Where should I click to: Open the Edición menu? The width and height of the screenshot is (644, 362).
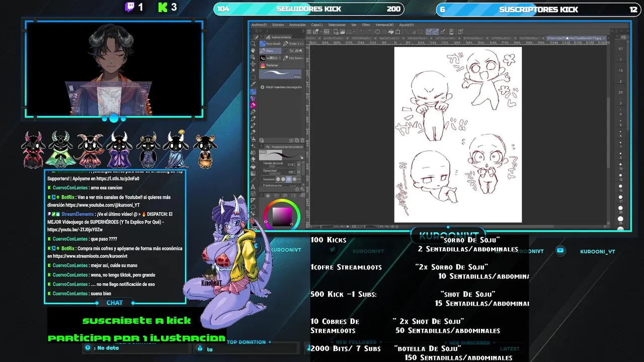(278, 25)
